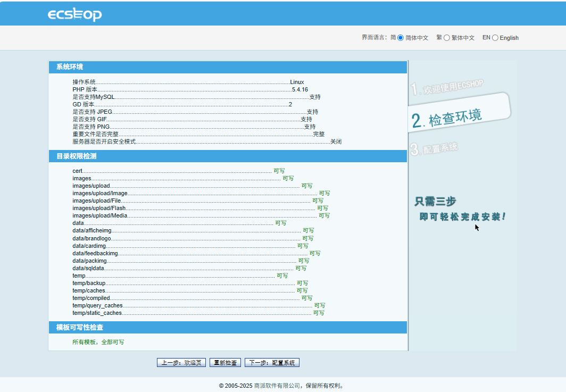Click the 是否支持 GIF label
Image resolution: width=566 pixels, height=392 pixels.
pyautogui.click(x=89, y=119)
